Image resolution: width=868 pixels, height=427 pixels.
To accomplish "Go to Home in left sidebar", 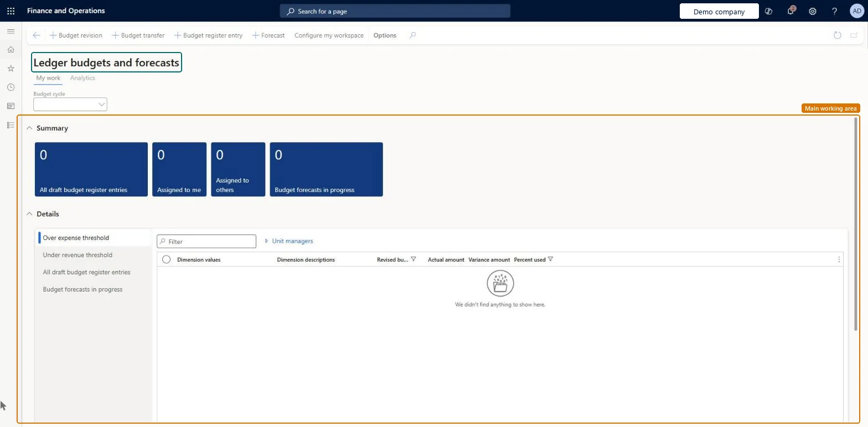I will (x=11, y=50).
